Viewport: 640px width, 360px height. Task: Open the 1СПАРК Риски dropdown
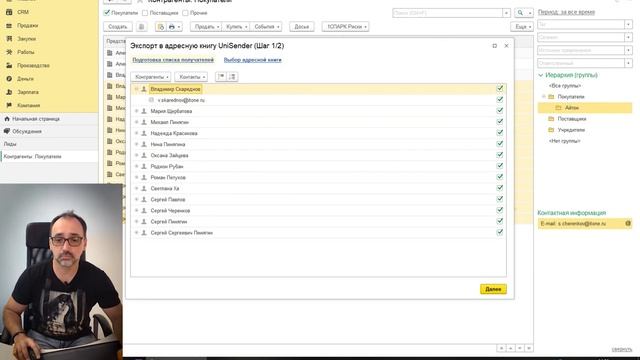(346, 27)
